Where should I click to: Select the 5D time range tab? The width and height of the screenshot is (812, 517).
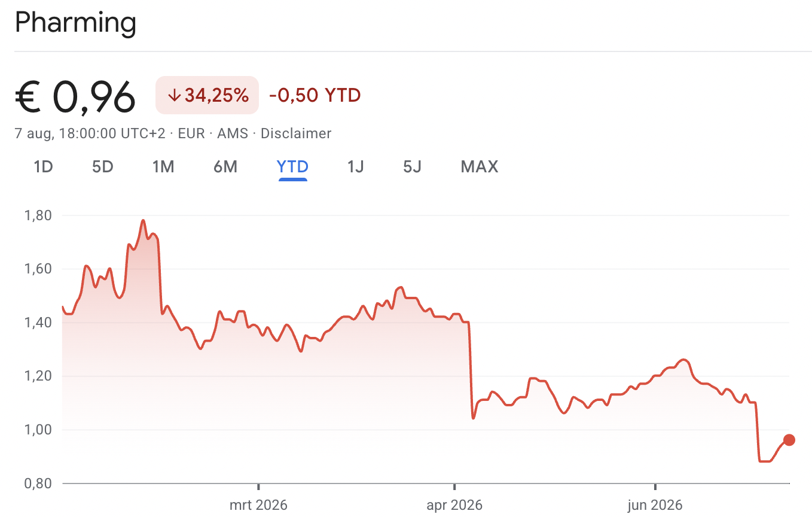(x=103, y=166)
